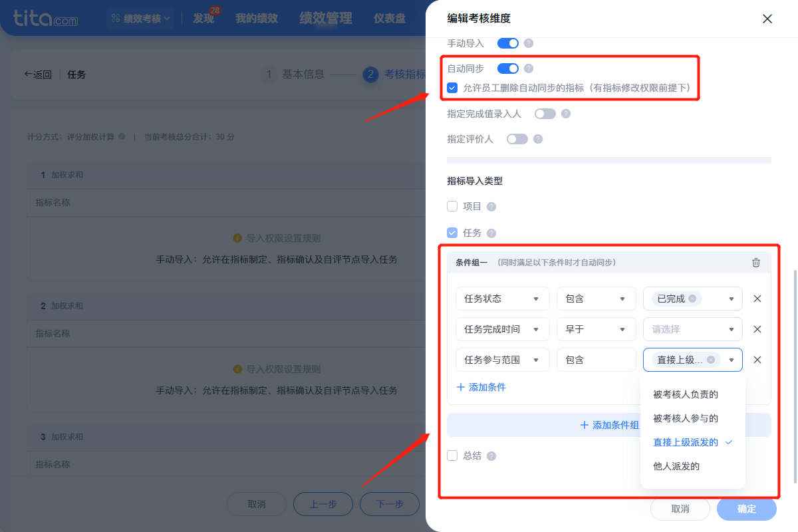This screenshot has width=798, height=532.
Task: Check the 项目 checkbox under 指标导入类型
Action: click(452, 206)
